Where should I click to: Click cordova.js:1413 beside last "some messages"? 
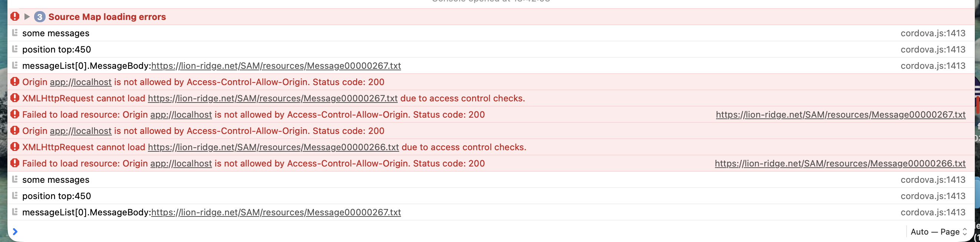[933, 180]
